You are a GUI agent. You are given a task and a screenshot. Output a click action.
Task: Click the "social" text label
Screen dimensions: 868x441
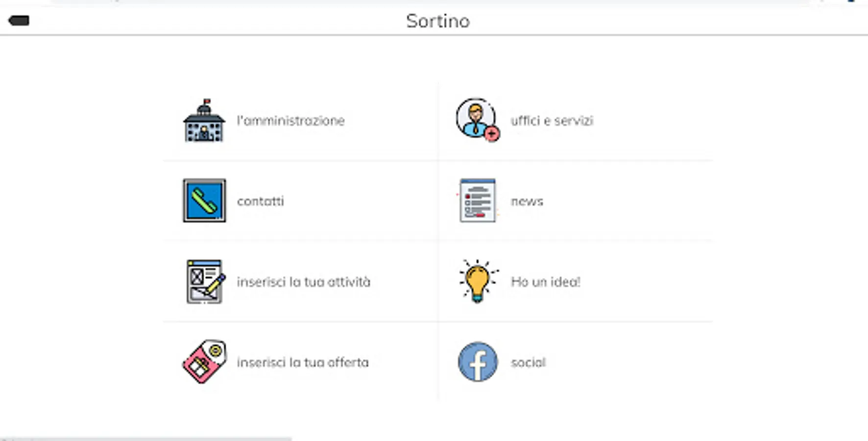coord(528,362)
